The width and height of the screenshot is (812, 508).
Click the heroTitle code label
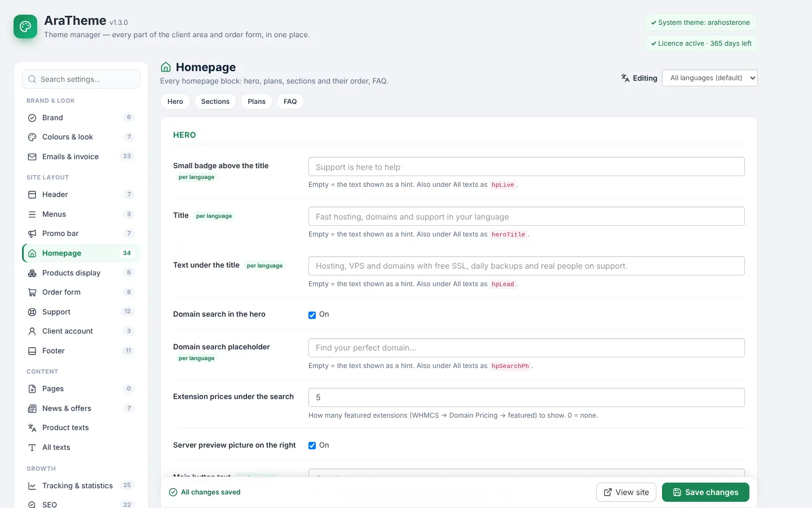coord(508,235)
